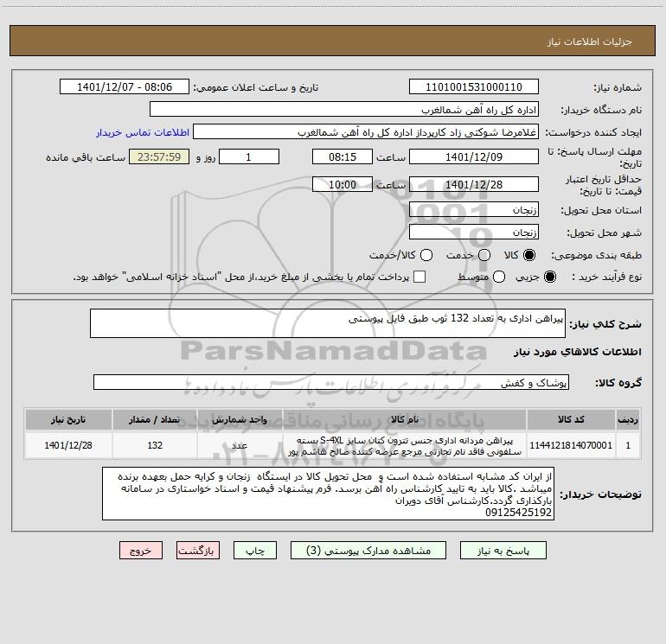Click the buyer notes text area
Screen dimensions: 666x644
point(328,494)
